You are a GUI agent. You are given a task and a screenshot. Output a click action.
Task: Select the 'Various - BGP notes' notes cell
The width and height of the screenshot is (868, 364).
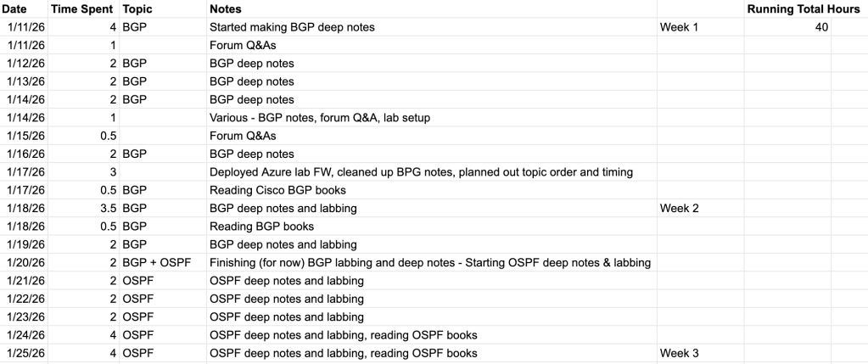coord(319,118)
